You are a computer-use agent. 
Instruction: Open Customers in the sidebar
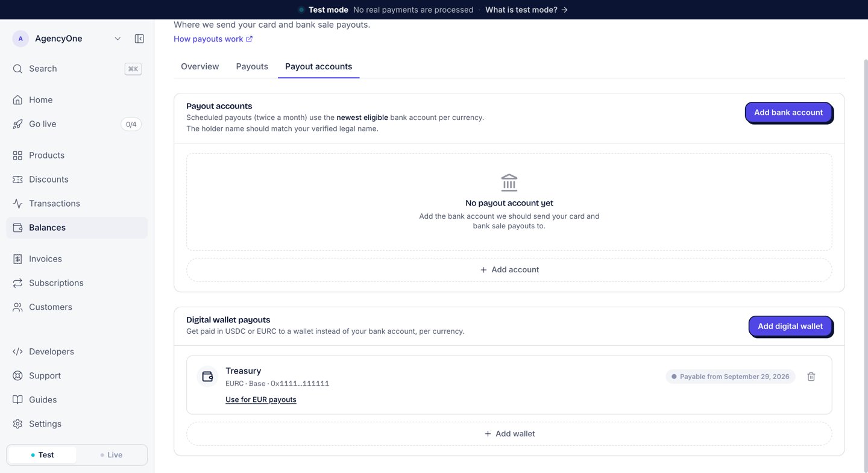tap(77, 307)
